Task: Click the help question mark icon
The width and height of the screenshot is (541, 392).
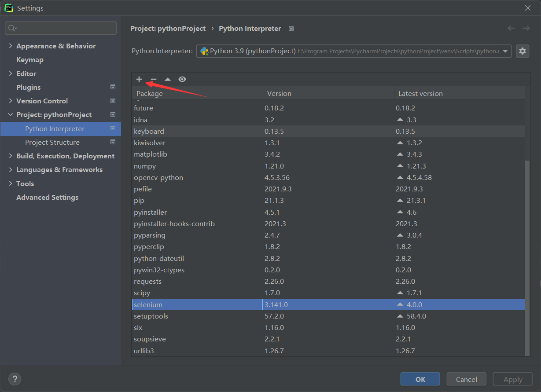Action: pyautogui.click(x=15, y=379)
